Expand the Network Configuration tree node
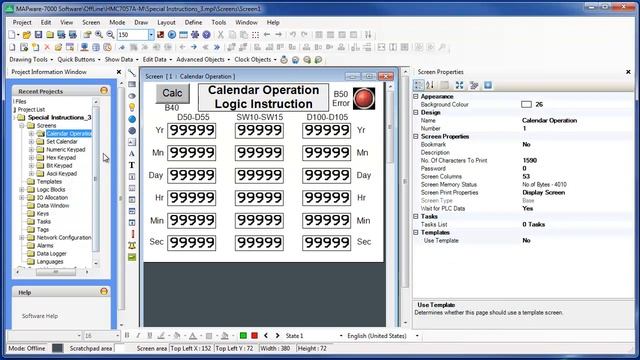This screenshot has width=640, height=360. tap(22, 238)
